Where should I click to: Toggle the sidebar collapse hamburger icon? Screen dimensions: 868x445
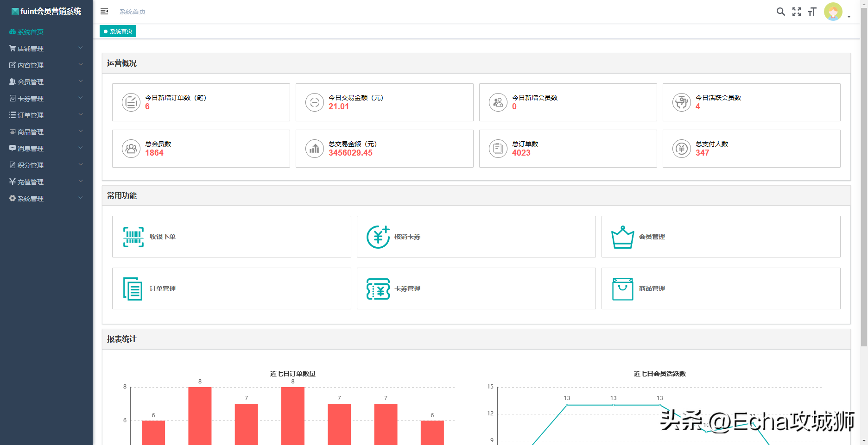coord(104,11)
